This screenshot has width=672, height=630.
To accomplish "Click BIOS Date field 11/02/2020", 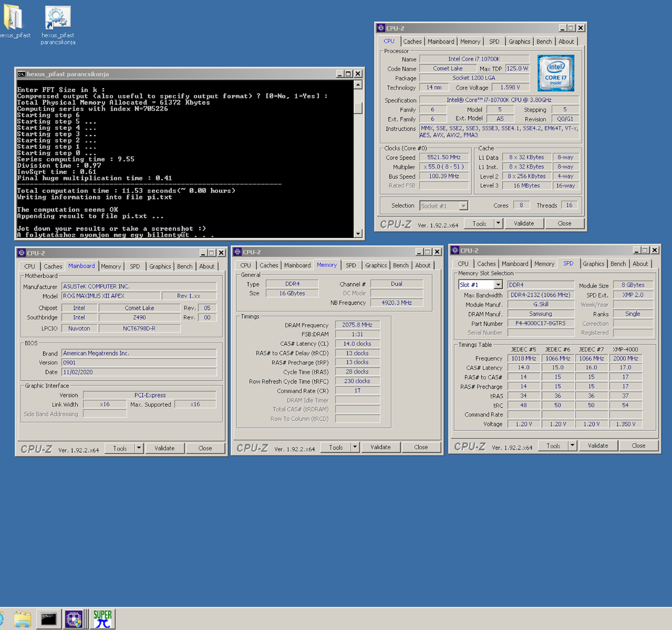I will point(139,372).
